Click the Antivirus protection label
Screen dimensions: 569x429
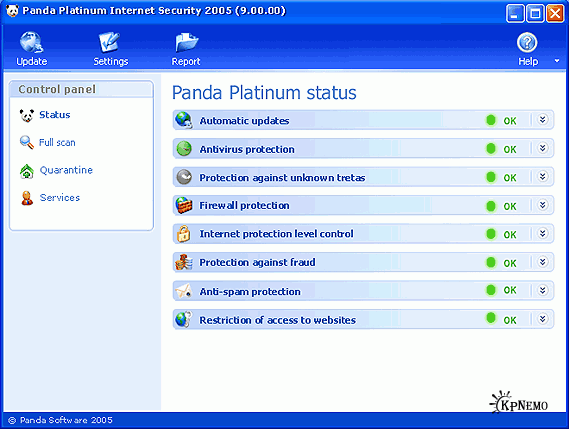pyautogui.click(x=247, y=149)
